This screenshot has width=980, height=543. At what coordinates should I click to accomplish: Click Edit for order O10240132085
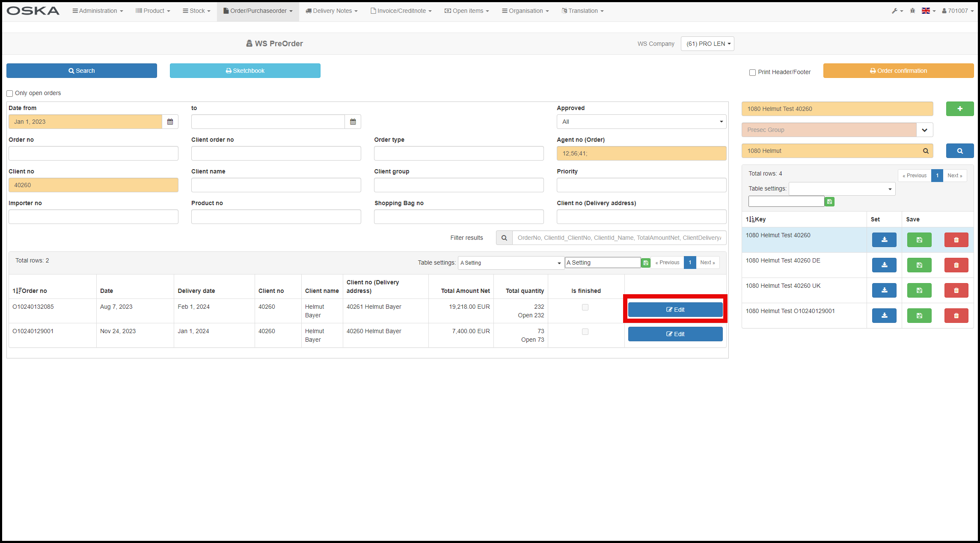(675, 310)
